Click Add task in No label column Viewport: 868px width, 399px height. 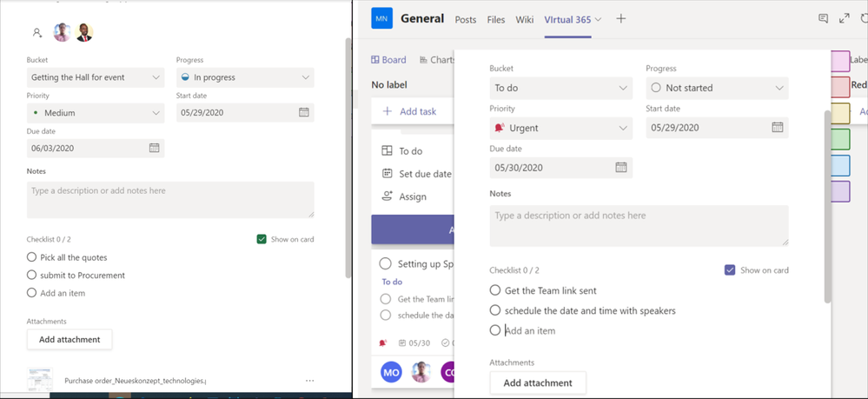coord(411,111)
